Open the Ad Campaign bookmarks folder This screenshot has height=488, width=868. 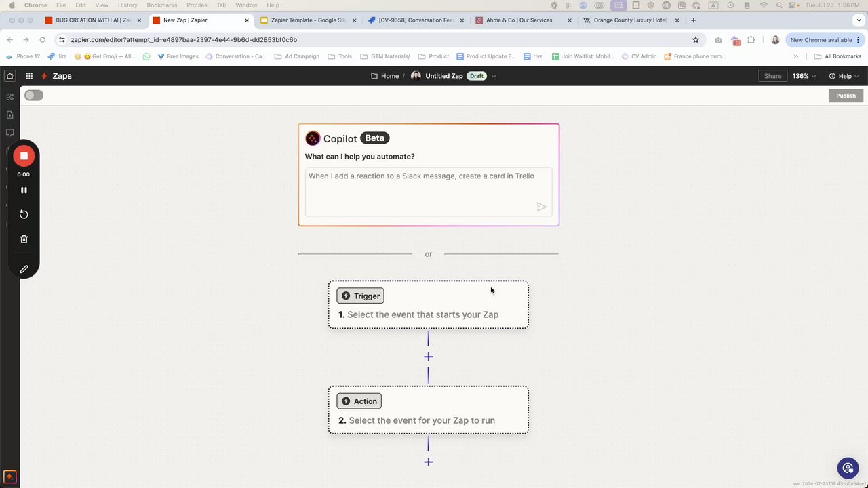coord(297,56)
